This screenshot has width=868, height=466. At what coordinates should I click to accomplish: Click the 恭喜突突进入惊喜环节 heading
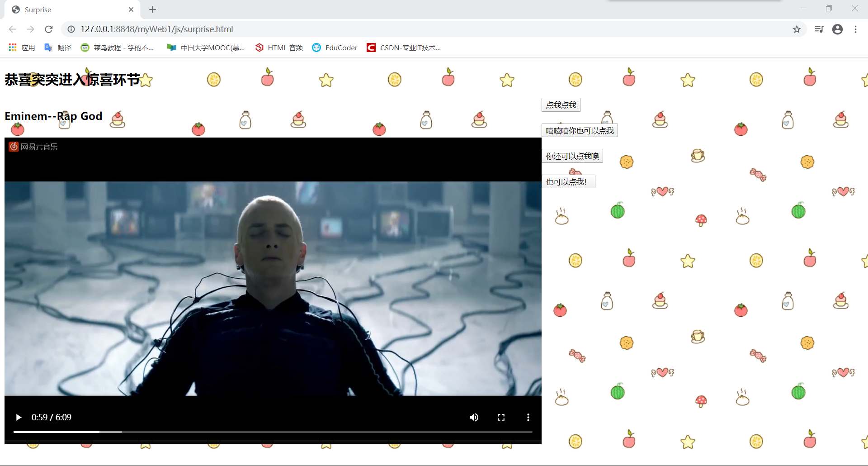pyautogui.click(x=72, y=80)
